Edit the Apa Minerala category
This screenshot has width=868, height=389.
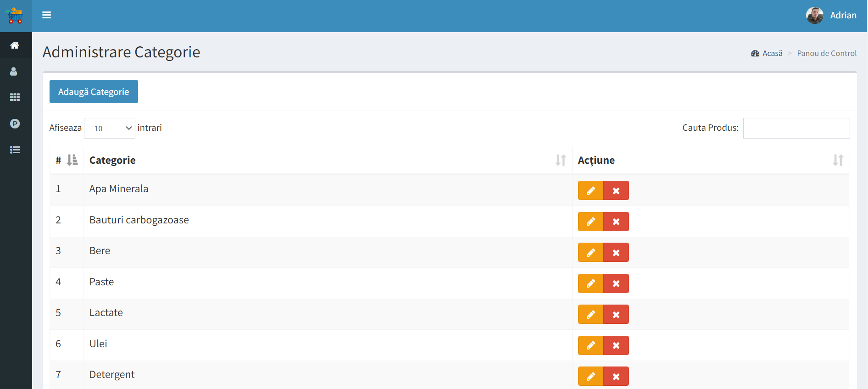click(x=590, y=190)
